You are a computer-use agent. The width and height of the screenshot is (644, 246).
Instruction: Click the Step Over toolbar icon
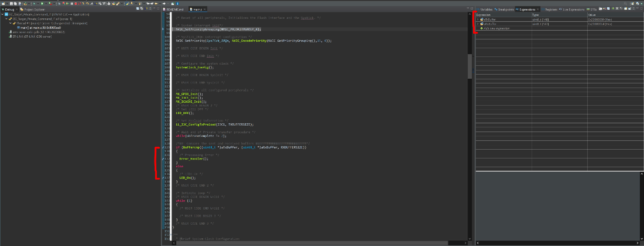87,4
